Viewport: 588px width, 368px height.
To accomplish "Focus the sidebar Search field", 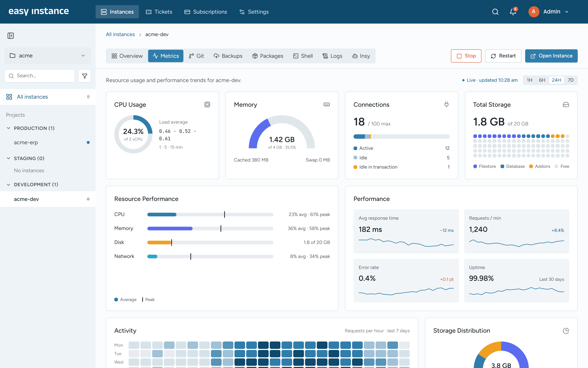I will (40, 76).
